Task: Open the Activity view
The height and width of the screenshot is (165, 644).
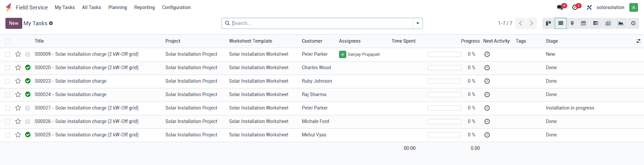Action: (x=633, y=23)
